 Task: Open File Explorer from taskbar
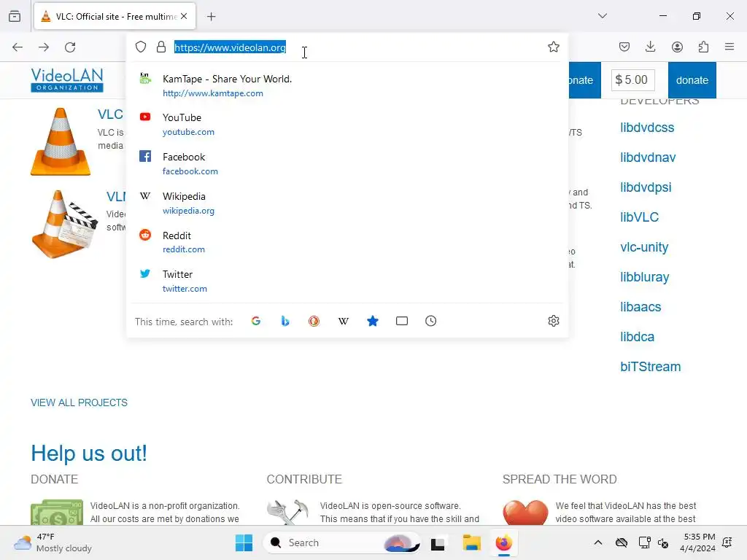[472, 542]
